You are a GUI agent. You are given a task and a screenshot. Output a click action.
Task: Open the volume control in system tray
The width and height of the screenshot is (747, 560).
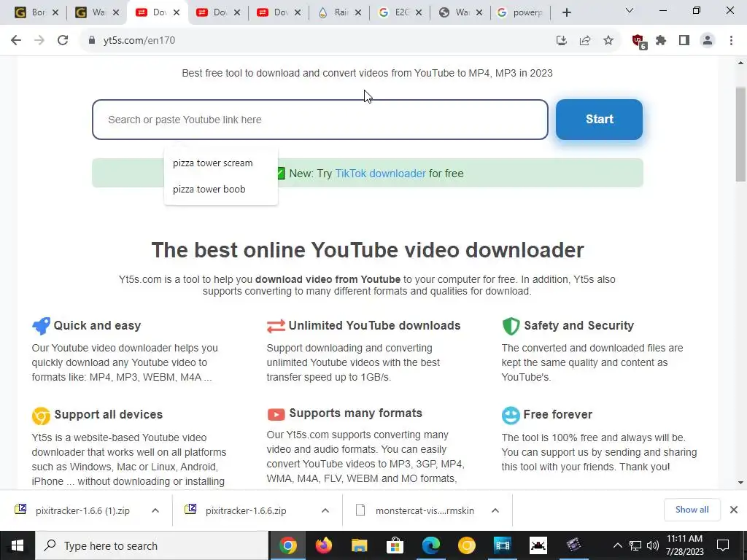653,545
